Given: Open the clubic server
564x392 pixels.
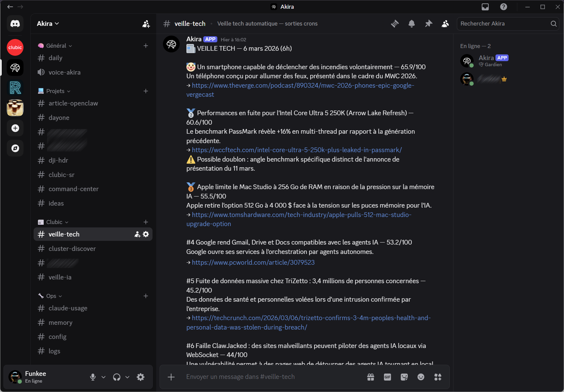Looking at the screenshot, I should (15, 47).
